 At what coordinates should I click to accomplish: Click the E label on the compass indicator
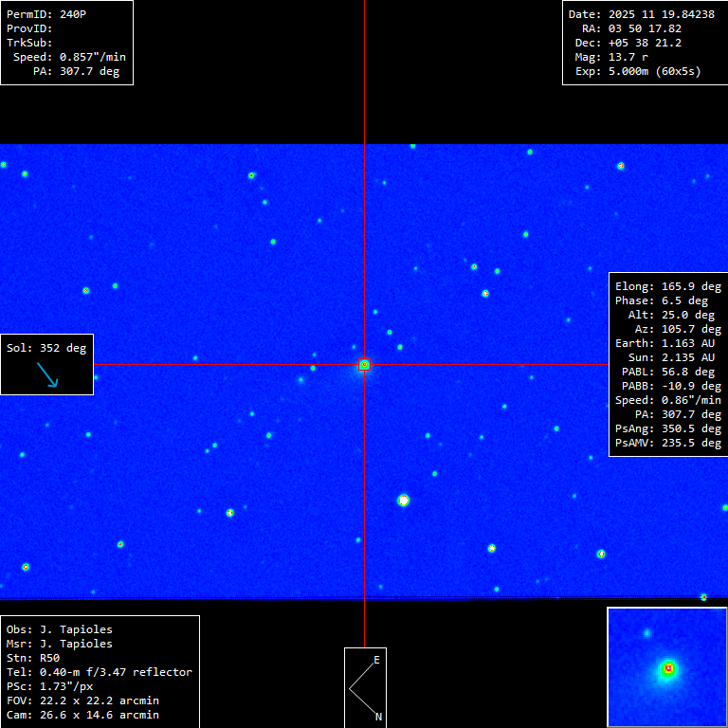[376, 660]
